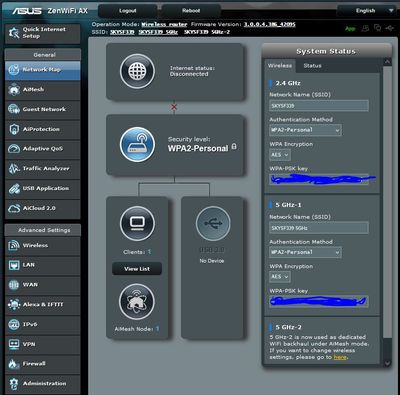Click the AiProtection shield icon
Viewport: 400px width, 395px height.
pyautogui.click(x=14, y=129)
